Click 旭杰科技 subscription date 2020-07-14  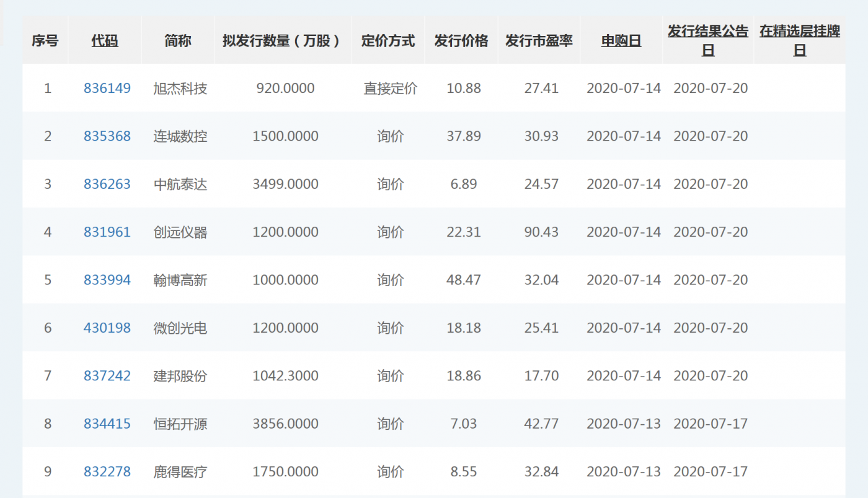[x=624, y=88]
